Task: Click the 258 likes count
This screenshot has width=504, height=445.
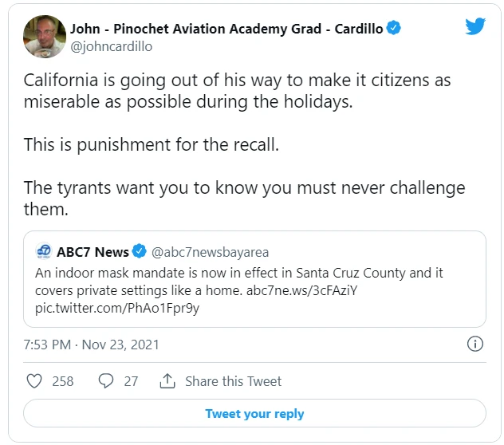Action: tap(63, 381)
